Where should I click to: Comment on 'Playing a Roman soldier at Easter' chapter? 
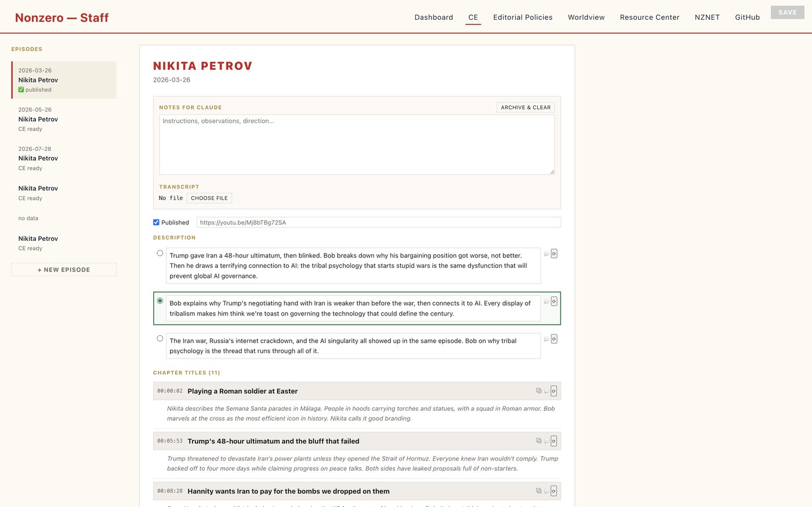point(546,391)
